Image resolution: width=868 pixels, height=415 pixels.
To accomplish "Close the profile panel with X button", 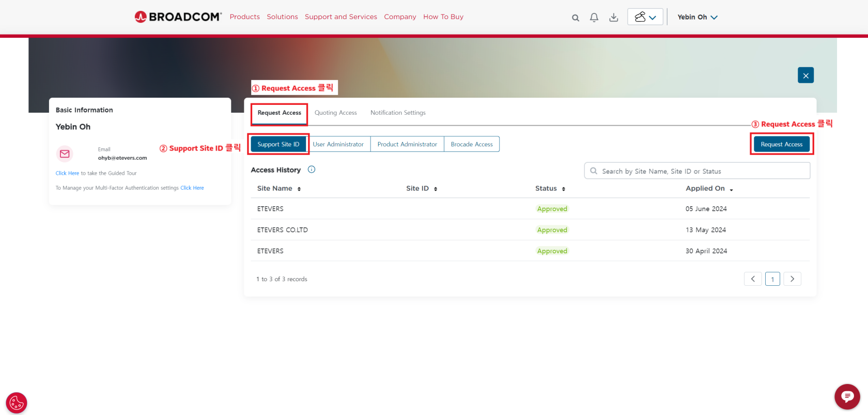I will [805, 75].
